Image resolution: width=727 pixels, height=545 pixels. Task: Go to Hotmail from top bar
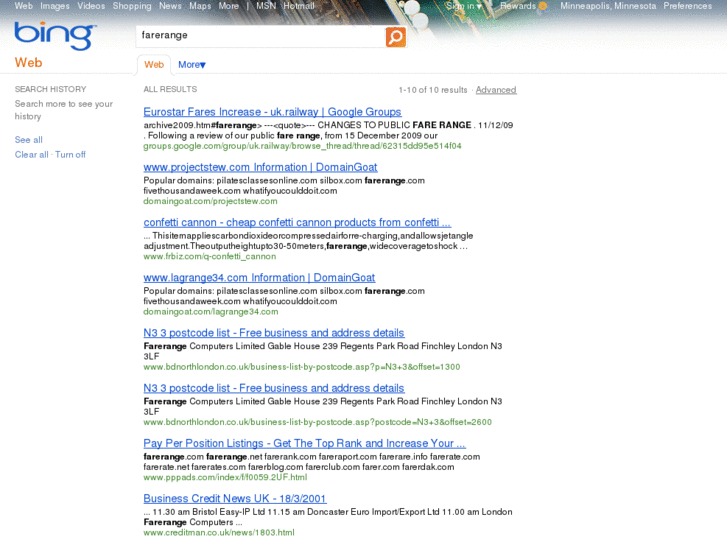tap(299, 6)
